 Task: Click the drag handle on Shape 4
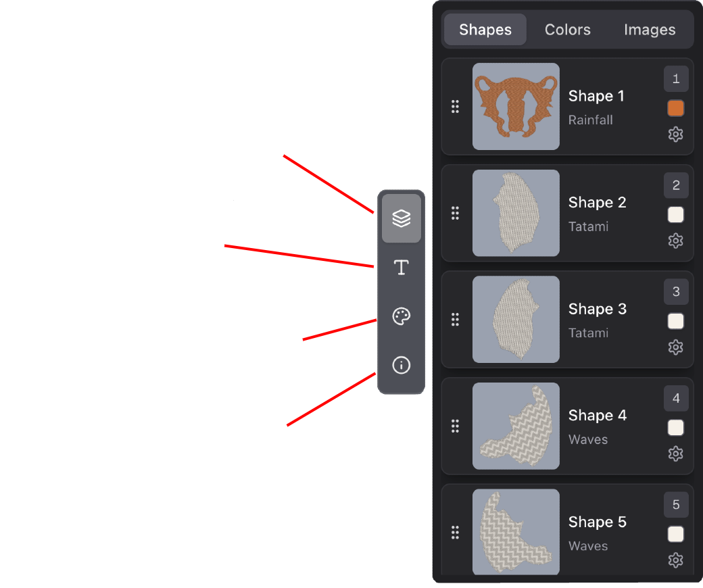[x=455, y=426]
